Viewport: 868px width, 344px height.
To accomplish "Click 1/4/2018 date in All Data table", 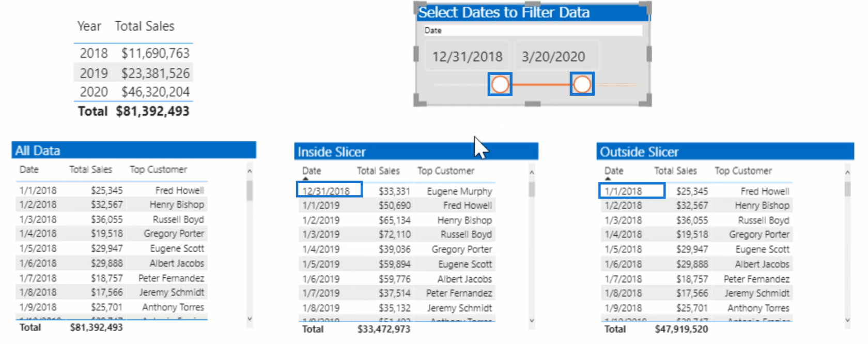I will pyautogui.click(x=38, y=233).
